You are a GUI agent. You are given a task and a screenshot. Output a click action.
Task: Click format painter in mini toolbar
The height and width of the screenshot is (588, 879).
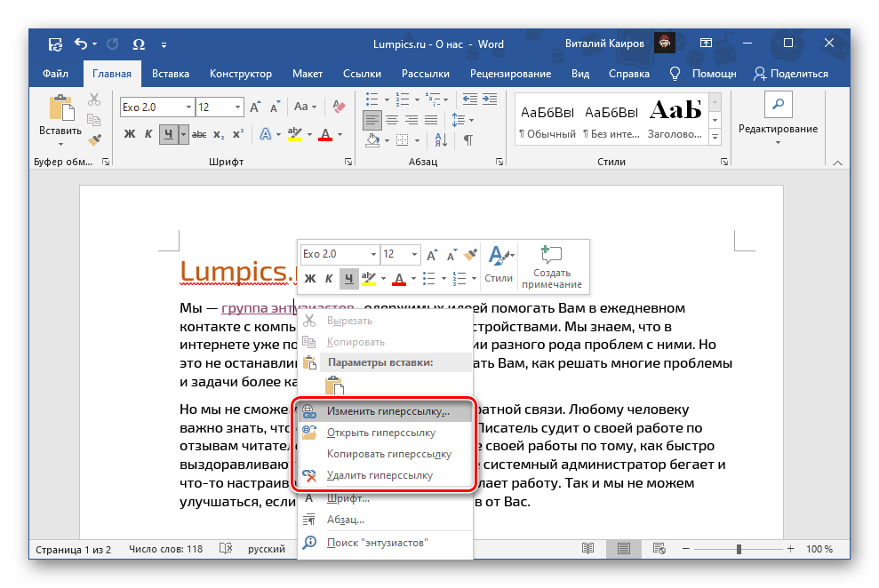click(471, 255)
